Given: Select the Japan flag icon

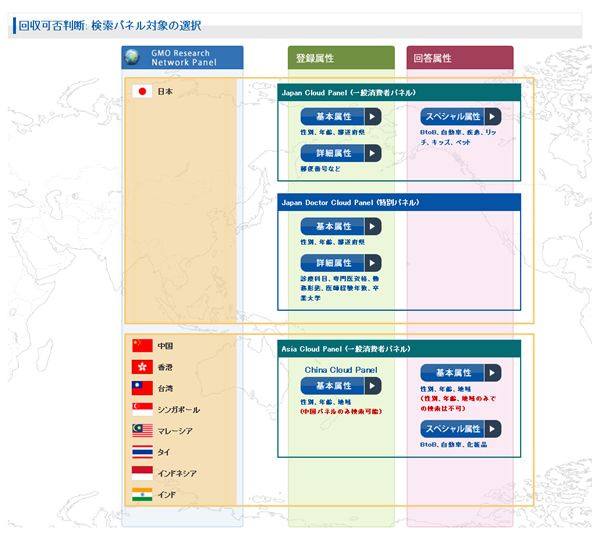Looking at the screenshot, I should coord(142,91).
